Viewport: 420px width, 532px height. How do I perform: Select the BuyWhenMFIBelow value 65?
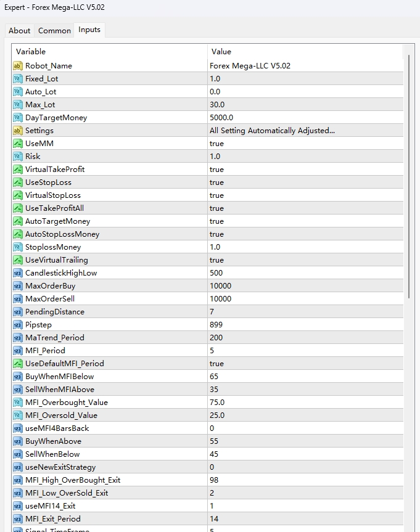[x=214, y=377]
